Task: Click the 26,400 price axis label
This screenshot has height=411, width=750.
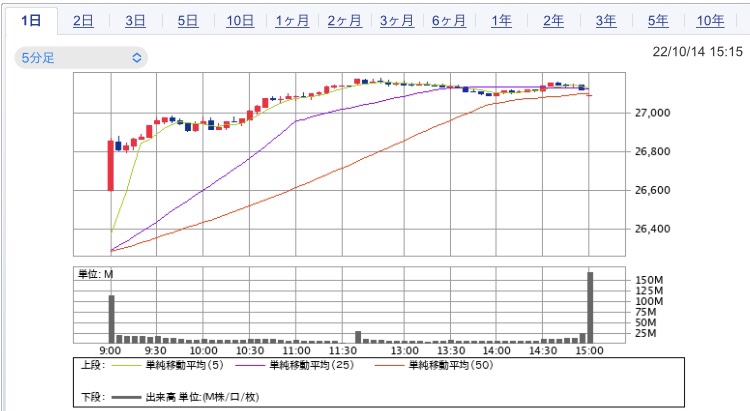Action: pos(652,229)
